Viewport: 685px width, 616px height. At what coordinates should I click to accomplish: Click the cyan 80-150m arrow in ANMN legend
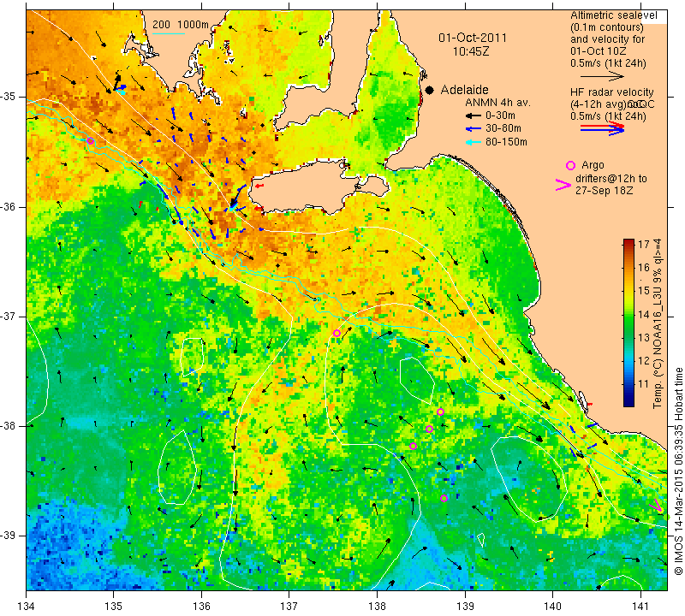click(474, 142)
